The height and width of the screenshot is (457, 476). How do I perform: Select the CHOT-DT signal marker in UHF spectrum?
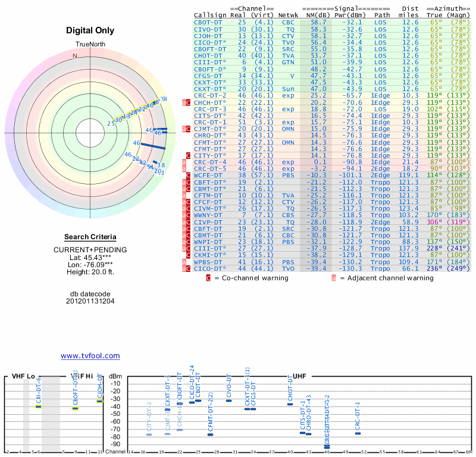[290, 404]
